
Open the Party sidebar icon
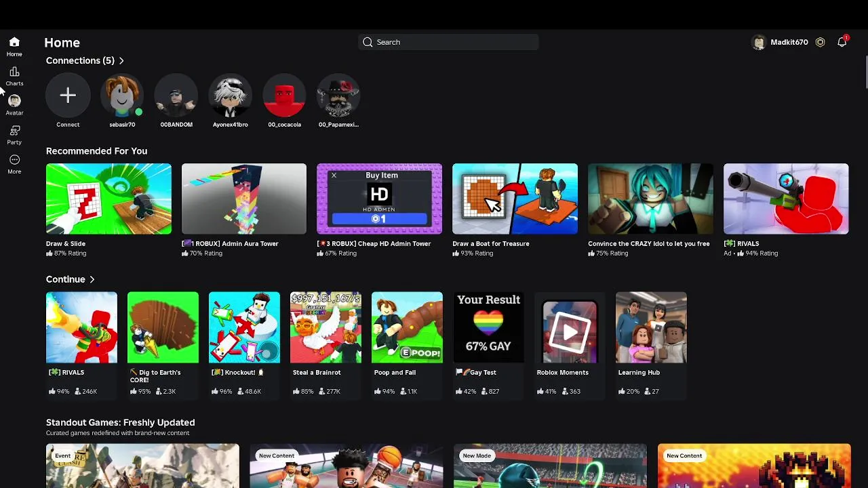pos(14,131)
